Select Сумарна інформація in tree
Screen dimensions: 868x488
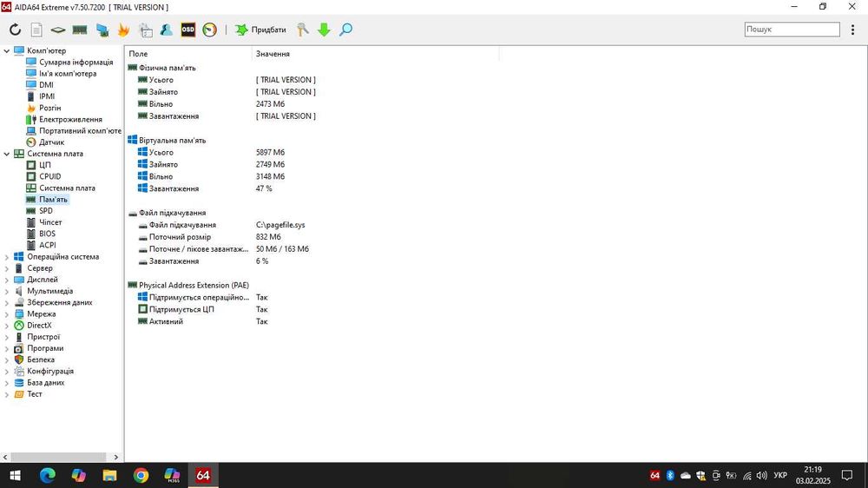[76, 62]
